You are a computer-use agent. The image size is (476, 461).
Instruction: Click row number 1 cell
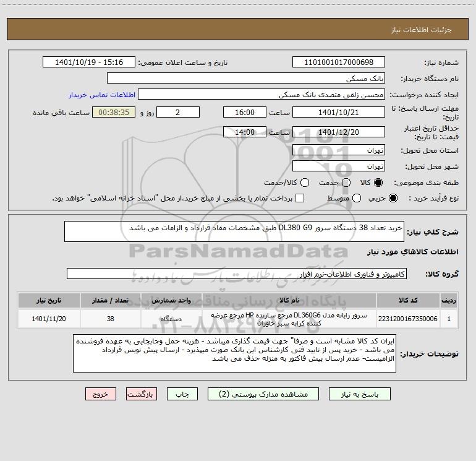(449, 319)
